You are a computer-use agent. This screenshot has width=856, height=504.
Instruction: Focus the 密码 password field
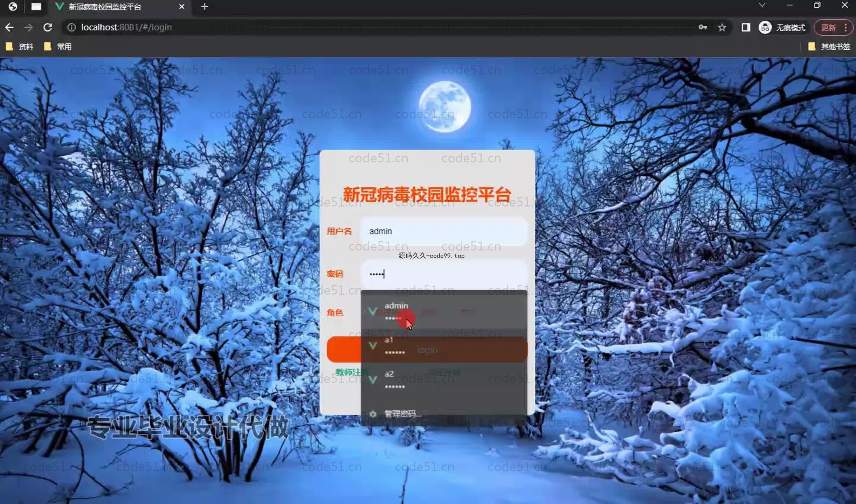[444, 274]
